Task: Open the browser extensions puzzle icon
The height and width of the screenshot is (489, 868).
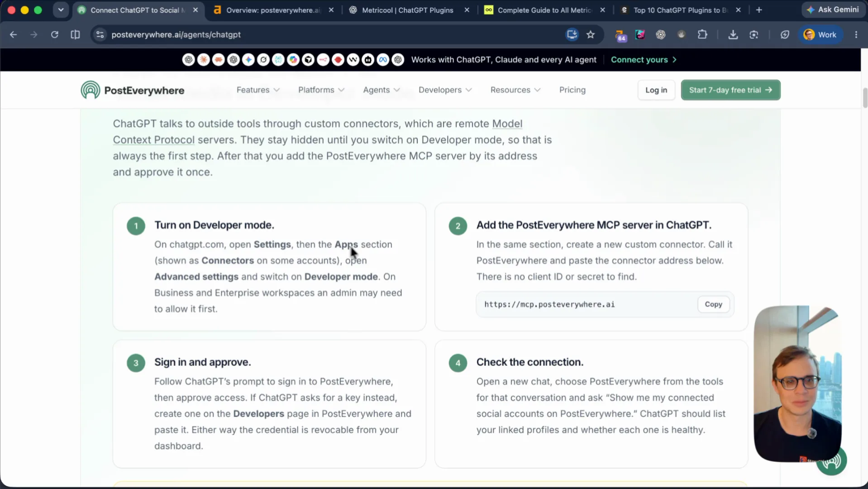Action: (x=702, y=34)
